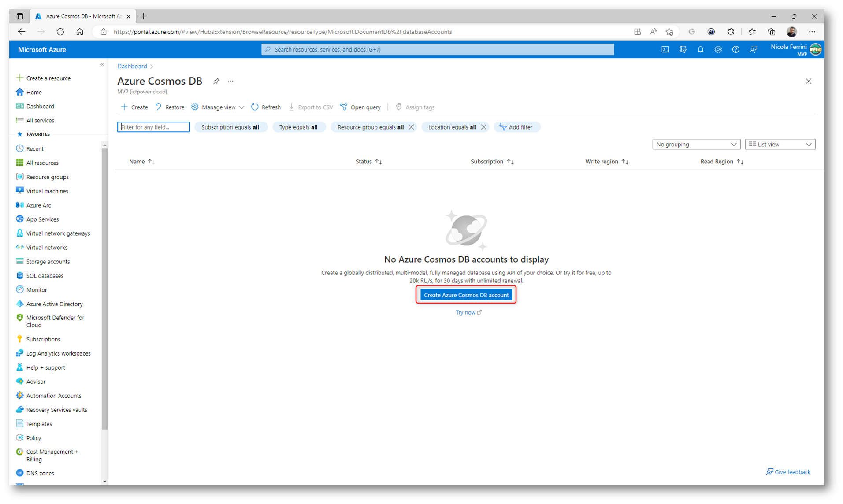The width and height of the screenshot is (843, 504).
Task: Open Cloud Shell from the Azure header
Action: click(665, 49)
